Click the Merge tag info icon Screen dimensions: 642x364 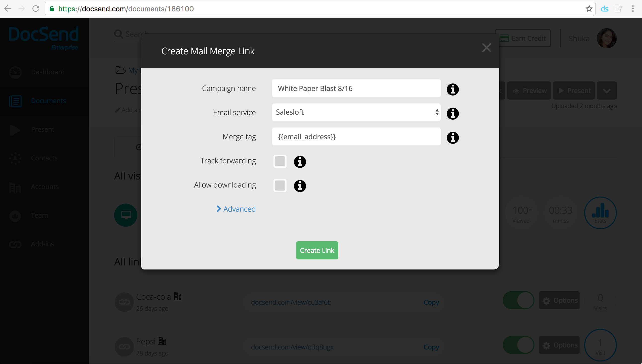tap(453, 138)
